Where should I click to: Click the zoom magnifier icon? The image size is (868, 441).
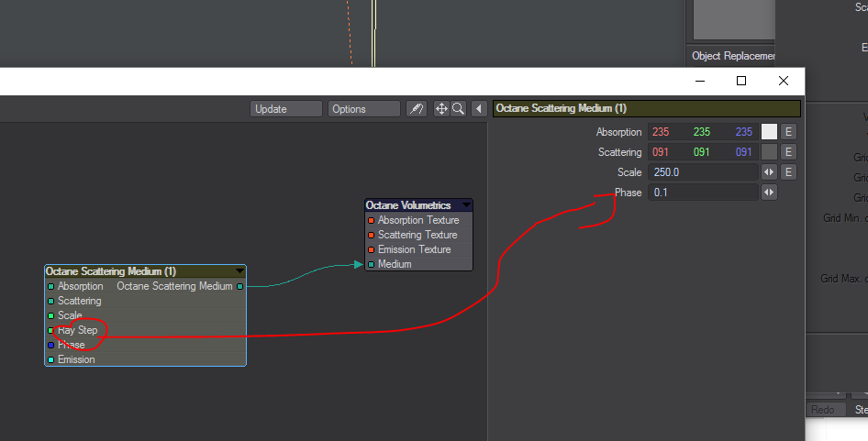click(458, 109)
